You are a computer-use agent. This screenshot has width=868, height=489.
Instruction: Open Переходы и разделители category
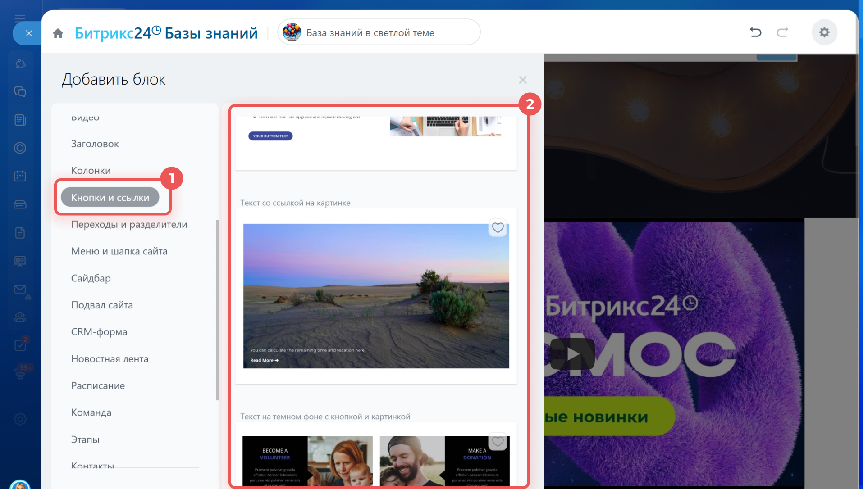point(129,225)
